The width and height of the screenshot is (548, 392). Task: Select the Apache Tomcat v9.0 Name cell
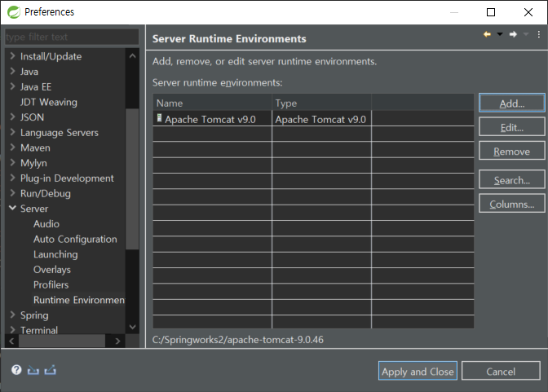click(x=212, y=119)
